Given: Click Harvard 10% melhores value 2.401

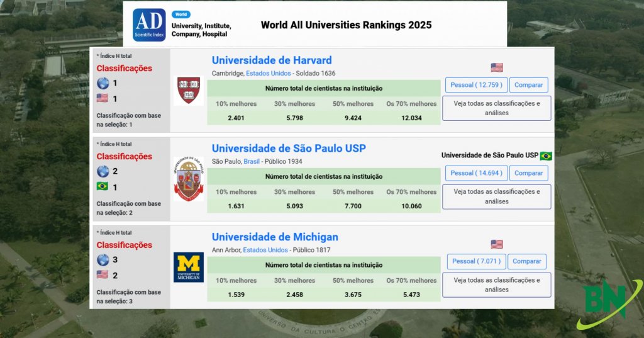Looking at the screenshot, I should click(236, 118).
